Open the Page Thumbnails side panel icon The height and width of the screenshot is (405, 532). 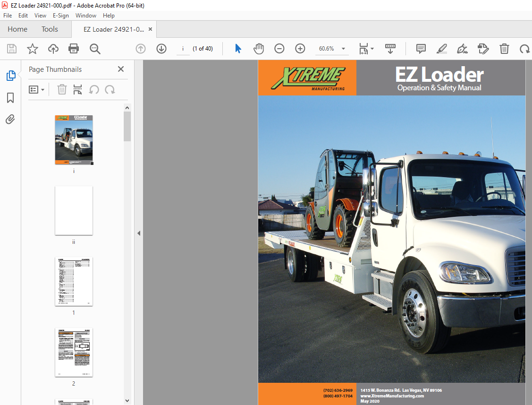click(11, 76)
